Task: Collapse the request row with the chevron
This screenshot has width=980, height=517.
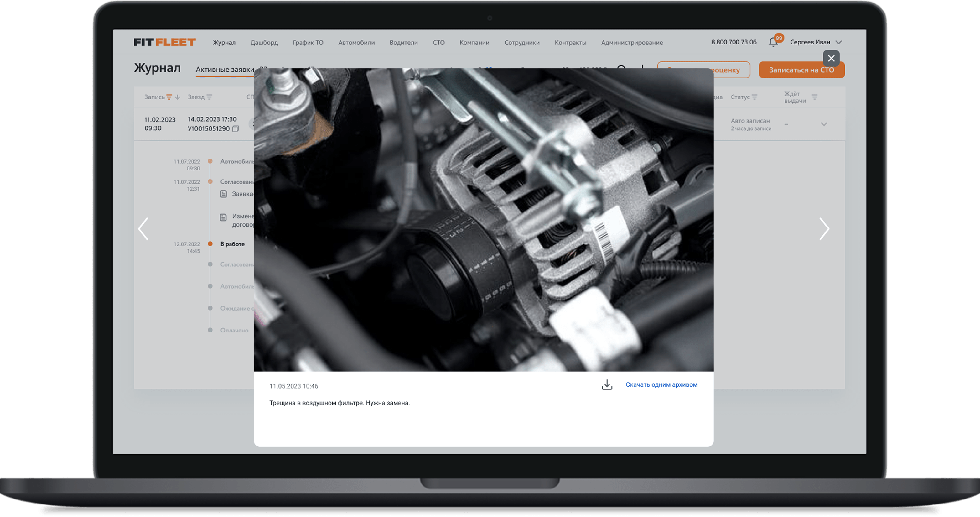Action: [x=824, y=124]
